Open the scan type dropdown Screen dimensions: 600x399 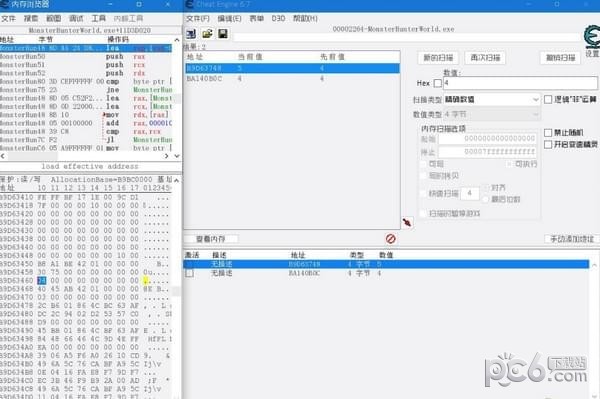click(x=492, y=99)
